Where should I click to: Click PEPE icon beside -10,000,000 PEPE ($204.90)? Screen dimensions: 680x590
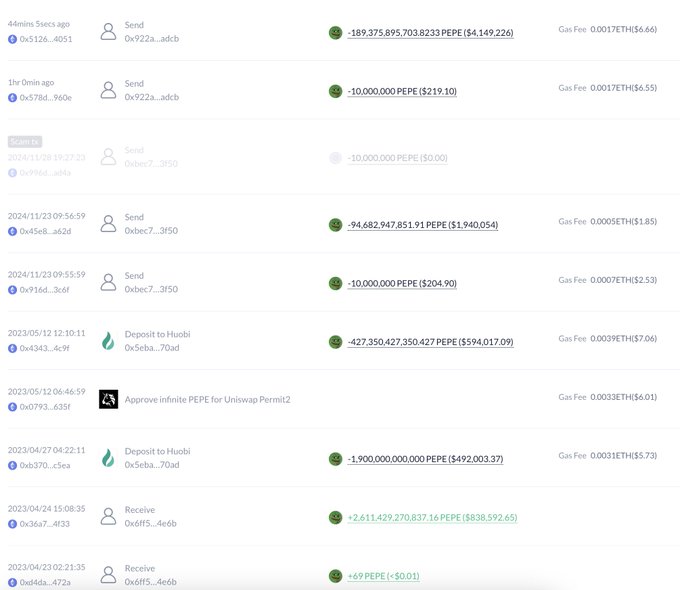tap(335, 283)
